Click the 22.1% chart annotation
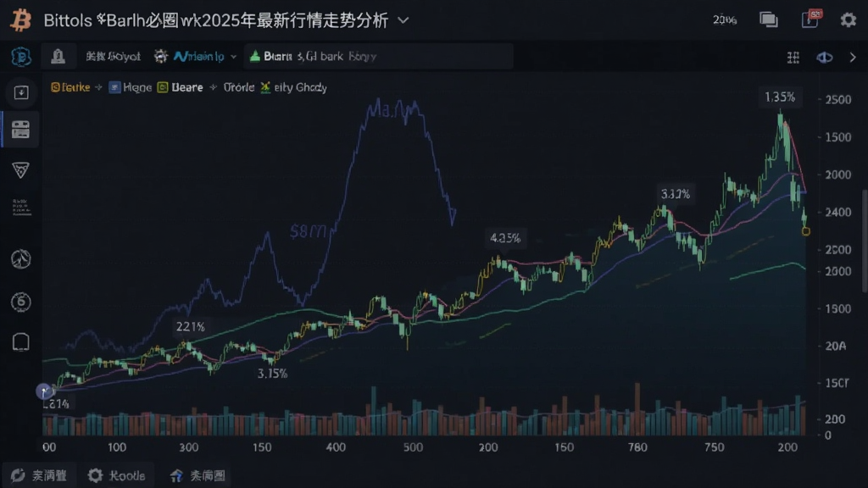Viewport: 868px width, 488px height. pos(191,327)
